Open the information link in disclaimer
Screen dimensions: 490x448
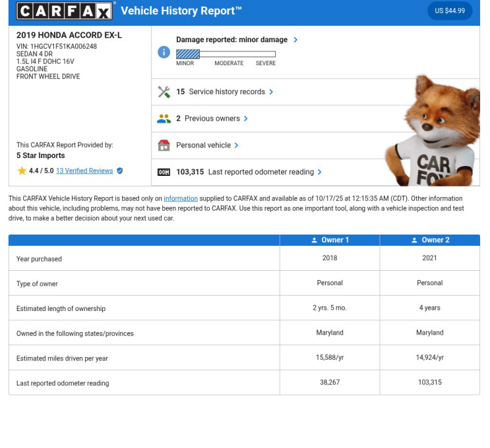(x=181, y=198)
